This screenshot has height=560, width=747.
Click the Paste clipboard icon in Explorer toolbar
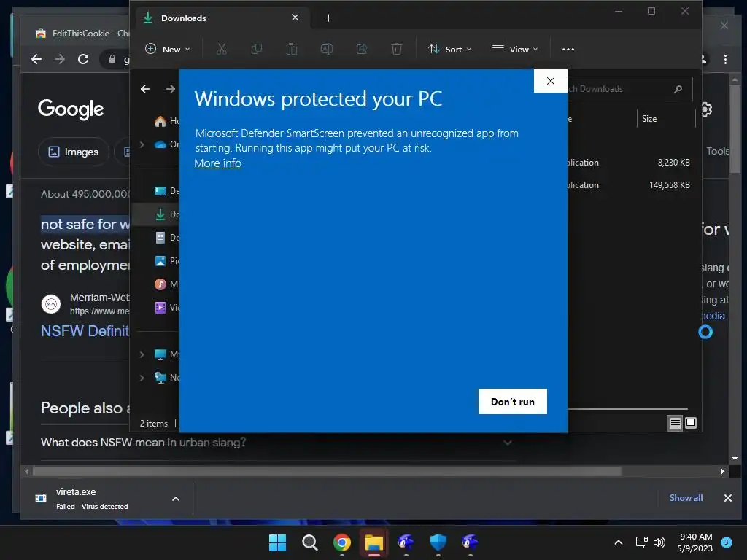[x=292, y=49]
